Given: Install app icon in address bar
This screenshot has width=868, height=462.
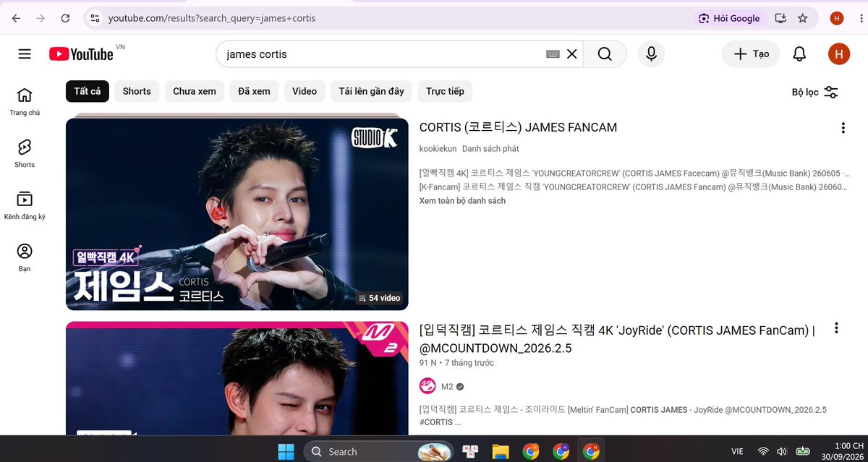Looking at the screenshot, I should point(780,18).
